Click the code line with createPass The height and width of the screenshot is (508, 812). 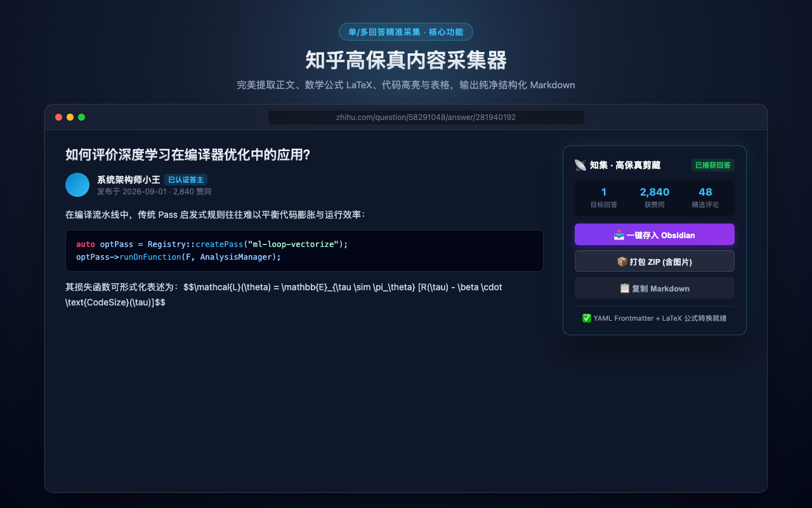pos(212,244)
